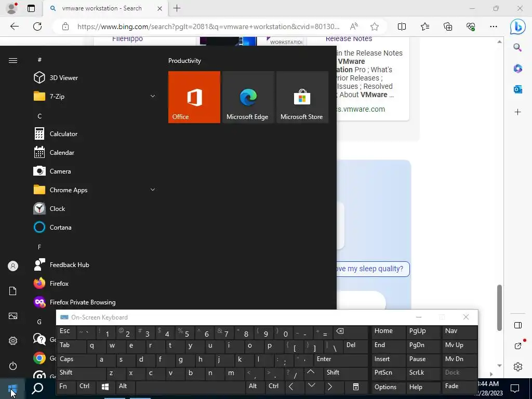Open Outlook in Edge sidebar
This screenshot has height=399, width=532.
click(517, 89)
